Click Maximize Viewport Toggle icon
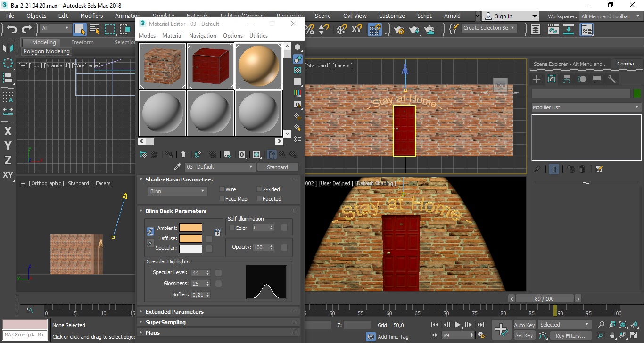Viewport: 644px width, 343px height. pos(634,336)
